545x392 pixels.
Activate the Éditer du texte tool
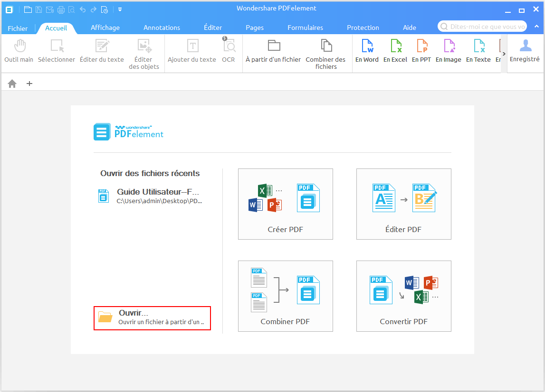click(102, 51)
